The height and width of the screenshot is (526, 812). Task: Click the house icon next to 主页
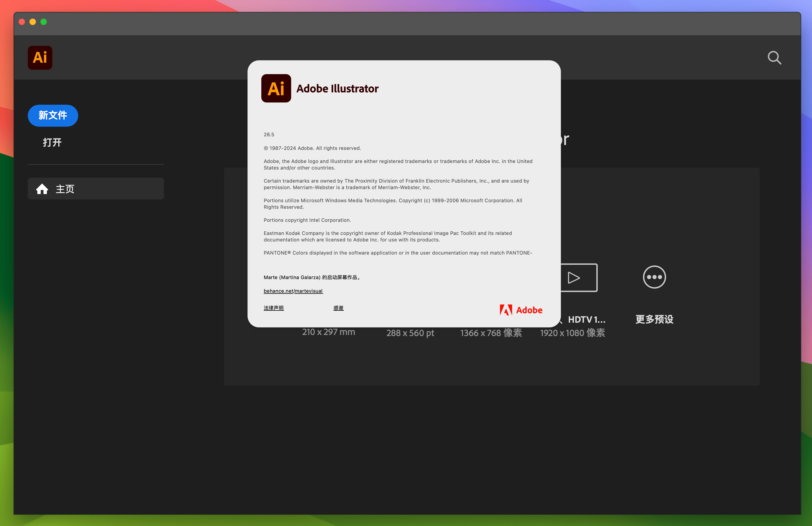pos(42,188)
